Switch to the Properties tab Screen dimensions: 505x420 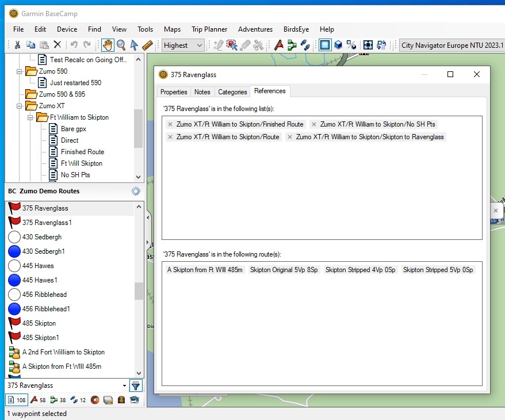pos(174,92)
